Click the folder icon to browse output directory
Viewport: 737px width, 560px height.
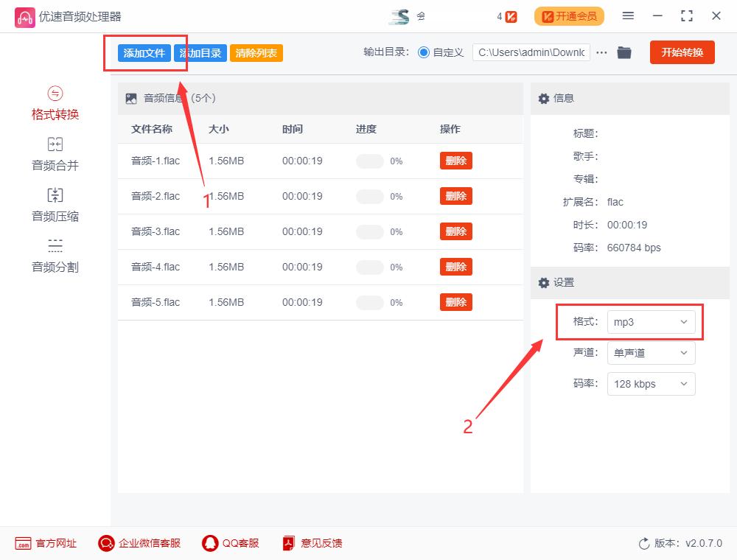tap(624, 52)
